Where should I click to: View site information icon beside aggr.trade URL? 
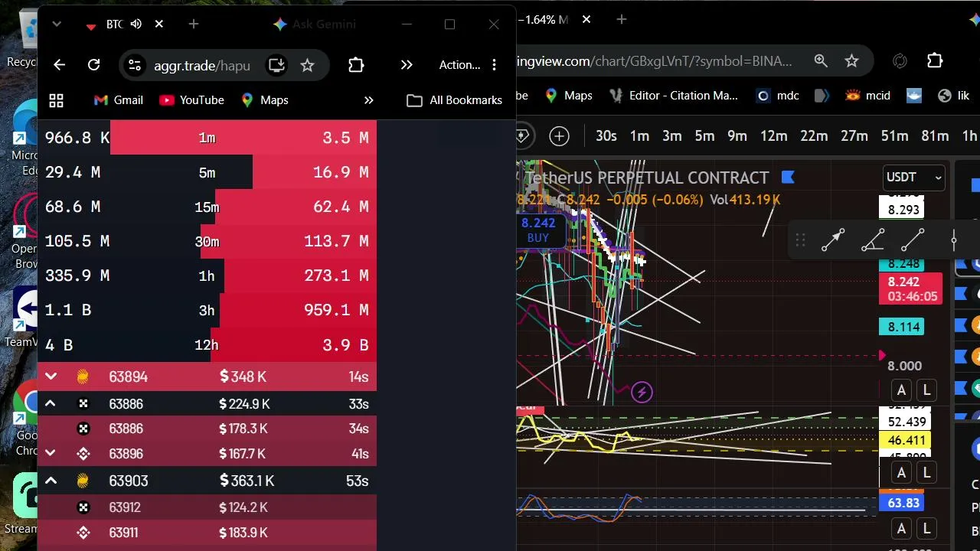tap(135, 65)
